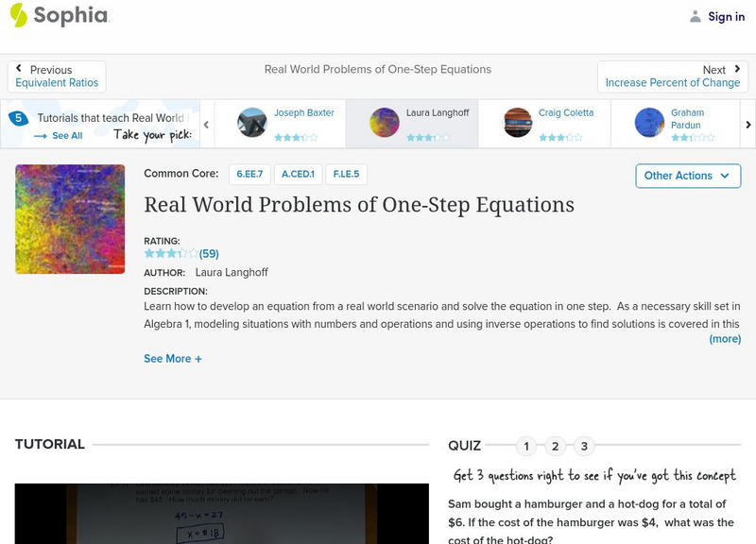The image size is (756, 544).
Task: Open the (59) ratings count link
Action: 209,254
